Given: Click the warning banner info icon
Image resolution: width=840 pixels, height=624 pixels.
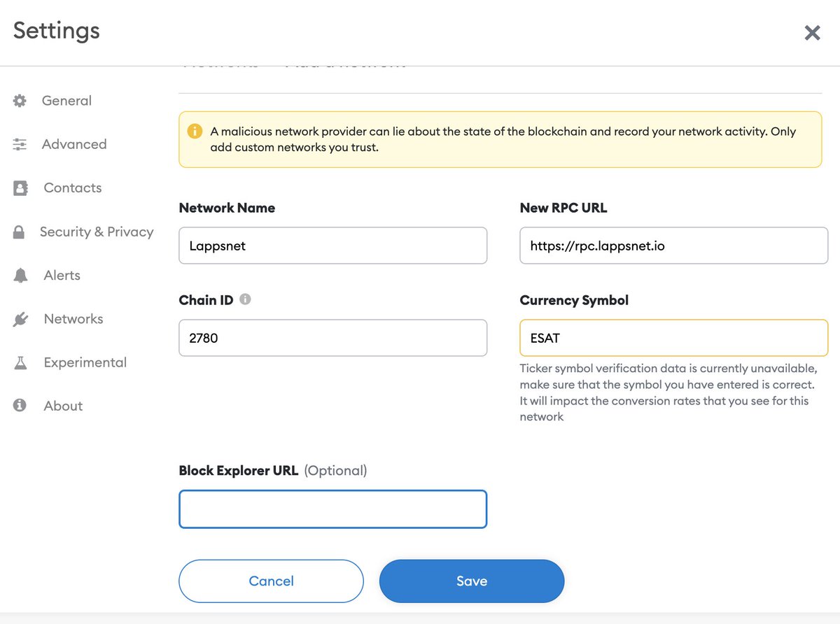Looking at the screenshot, I should pyautogui.click(x=195, y=132).
